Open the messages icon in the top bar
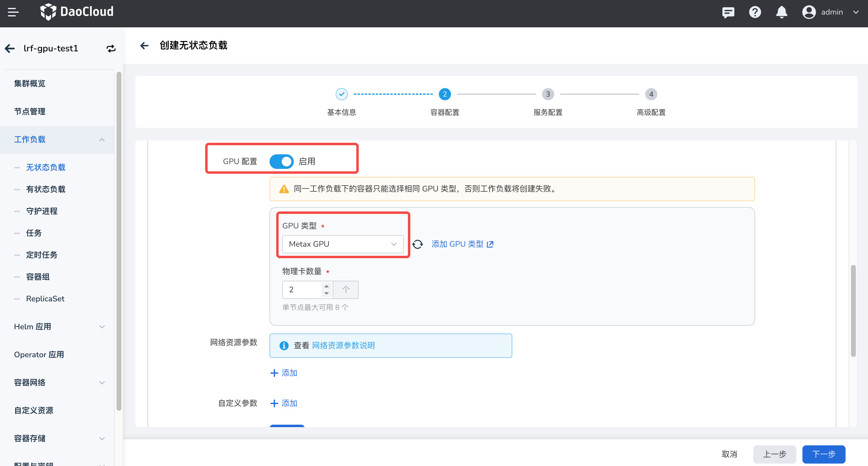 (x=728, y=12)
